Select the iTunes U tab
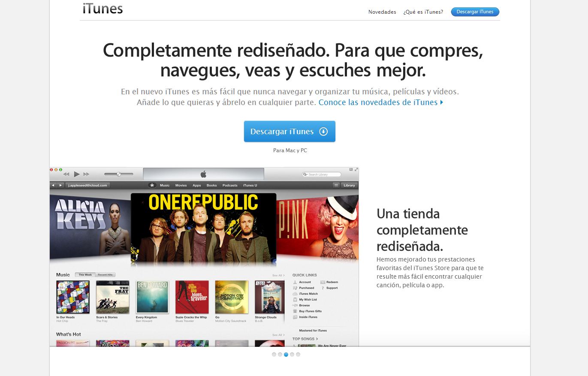Screen dimensions: 588x376 pos(250,185)
